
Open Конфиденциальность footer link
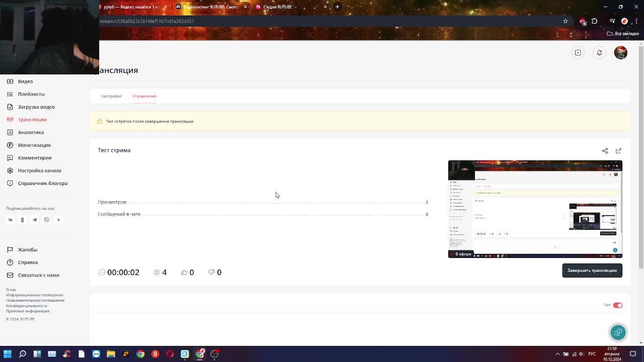[x=26, y=306]
